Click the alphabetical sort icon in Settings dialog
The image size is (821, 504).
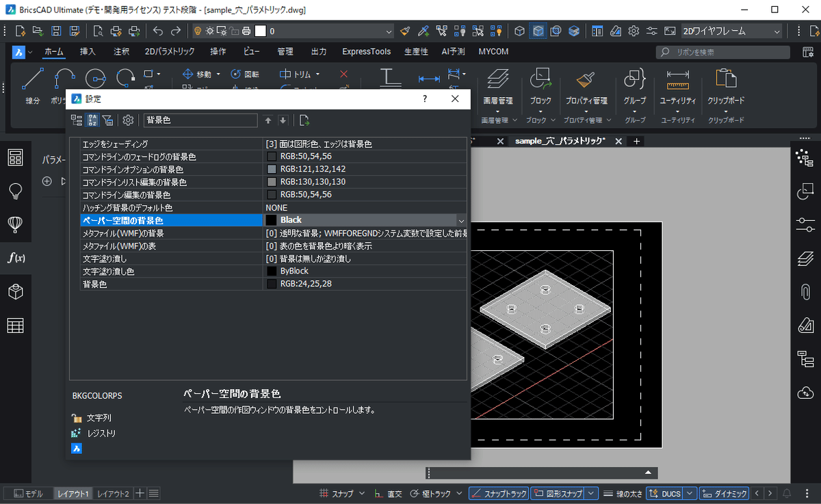click(x=92, y=120)
